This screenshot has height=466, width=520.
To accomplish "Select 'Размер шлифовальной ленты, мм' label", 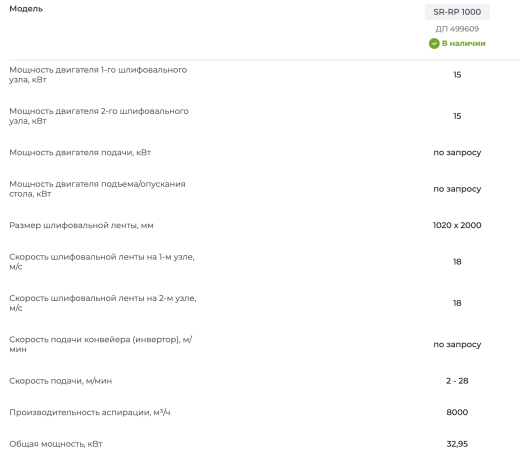I will 81,225.
